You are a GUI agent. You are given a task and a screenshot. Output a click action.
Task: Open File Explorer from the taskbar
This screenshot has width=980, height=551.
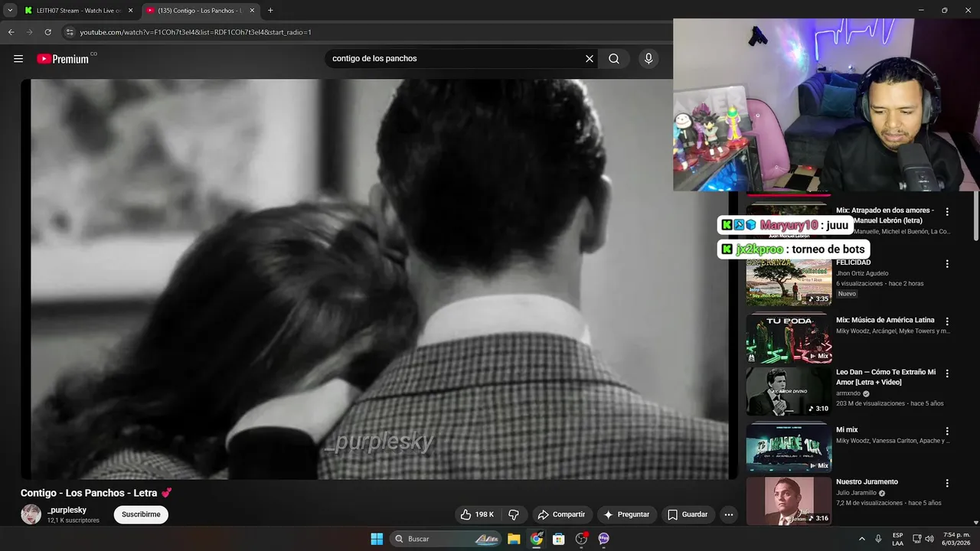(x=514, y=539)
